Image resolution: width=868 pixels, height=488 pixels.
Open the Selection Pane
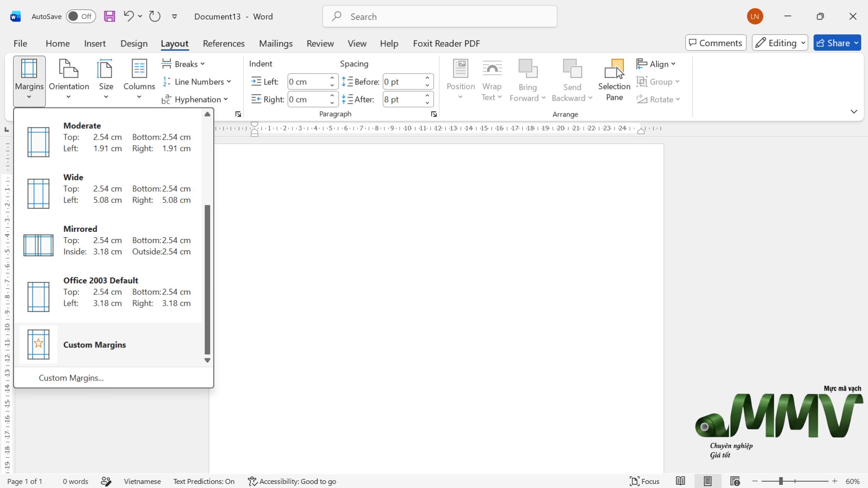tap(614, 80)
